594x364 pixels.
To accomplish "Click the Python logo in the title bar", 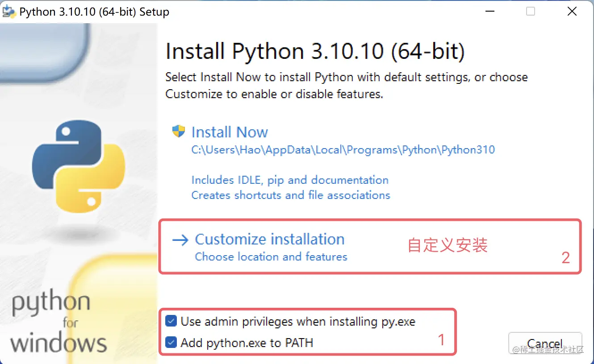I will (x=9, y=11).
